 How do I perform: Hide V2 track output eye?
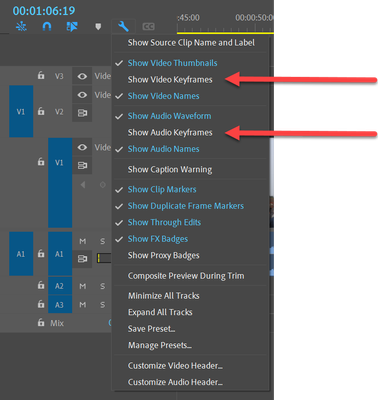[82, 95]
